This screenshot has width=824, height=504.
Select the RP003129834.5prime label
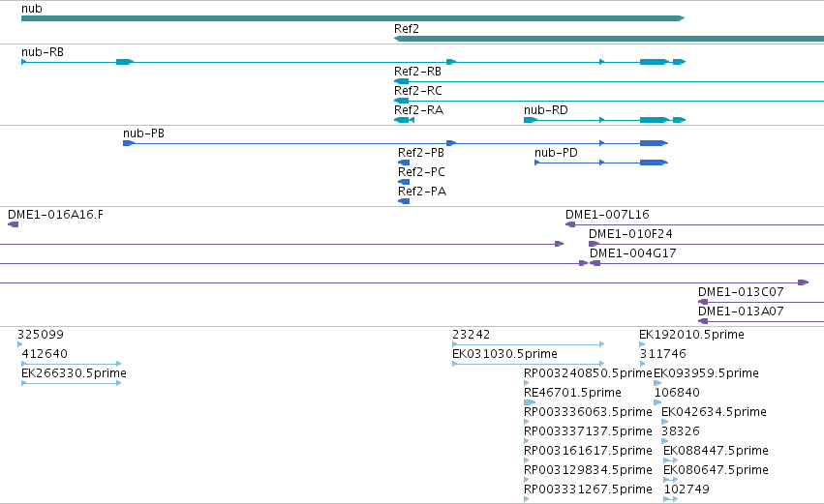[588, 470]
